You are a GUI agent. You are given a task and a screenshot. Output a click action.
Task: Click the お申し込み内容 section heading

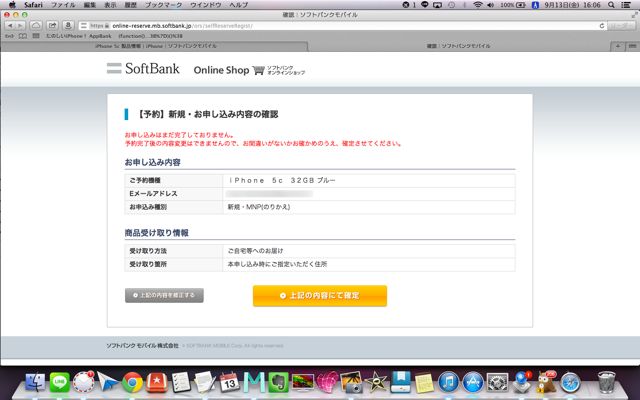coord(152,162)
